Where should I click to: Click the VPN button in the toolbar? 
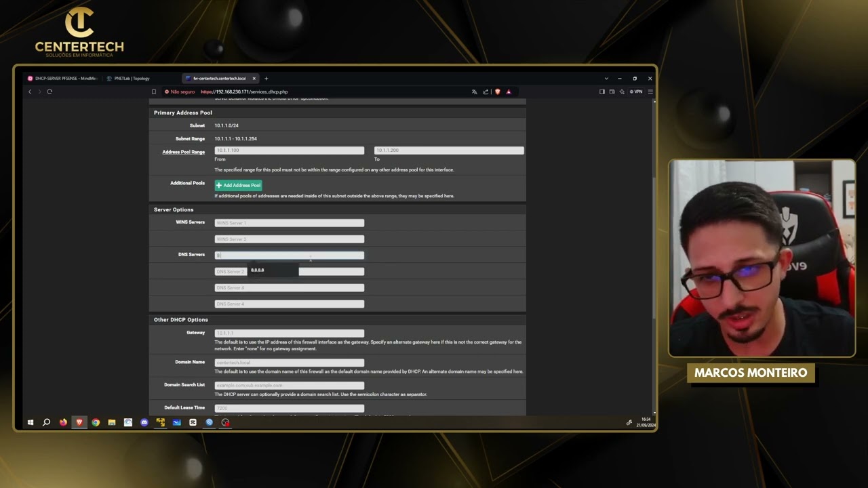pyautogui.click(x=636, y=91)
